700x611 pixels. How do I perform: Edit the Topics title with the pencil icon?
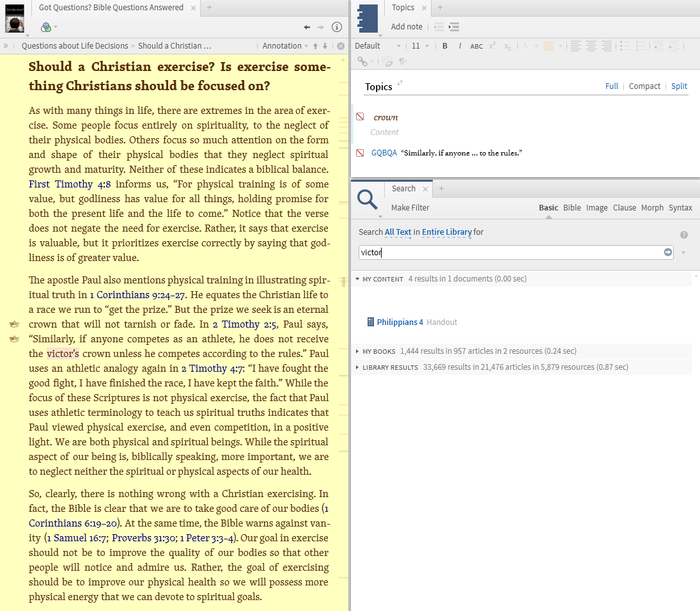pyautogui.click(x=400, y=82)
